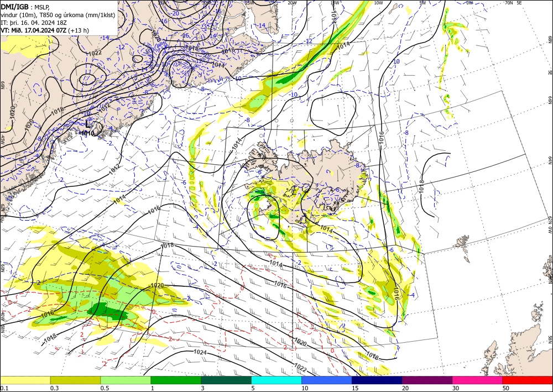This screenshot has height=392, width=553.
Task: Click the "30" legend value label
Action: [x=456, y=388]
